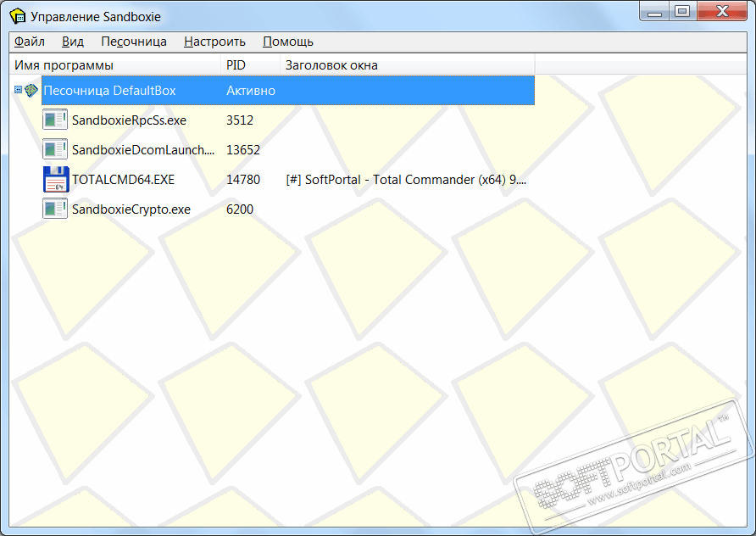
Task: Click PID value 6200
Action: point(240,209)
